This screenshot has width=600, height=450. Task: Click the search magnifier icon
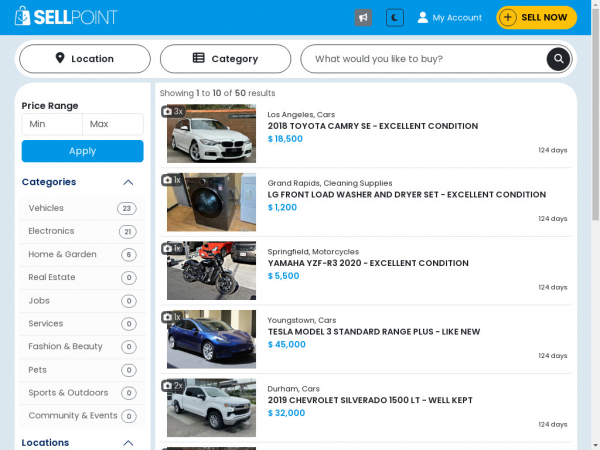pos(558,59)
